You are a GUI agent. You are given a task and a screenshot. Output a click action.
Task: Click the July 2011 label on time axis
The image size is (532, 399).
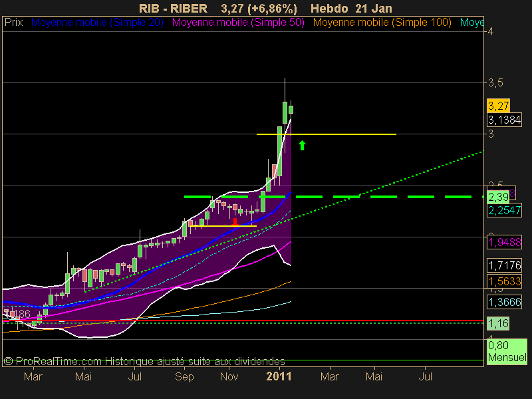pos(425,376)
